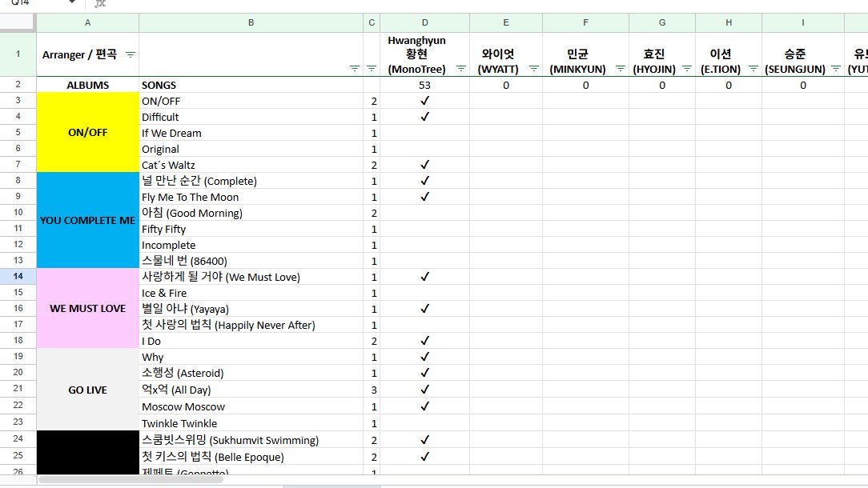Click the 0 total under E.TION

pos(729,86)
